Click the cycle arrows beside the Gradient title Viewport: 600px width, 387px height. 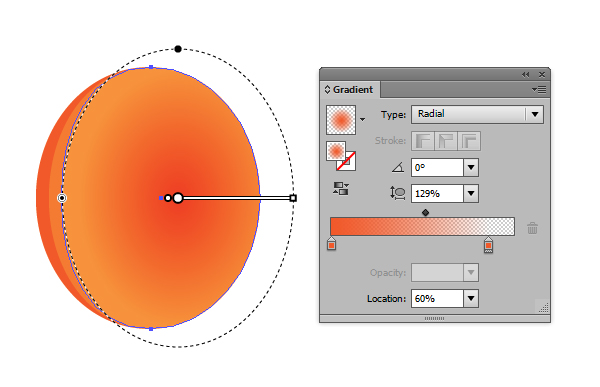coord(327,90)
